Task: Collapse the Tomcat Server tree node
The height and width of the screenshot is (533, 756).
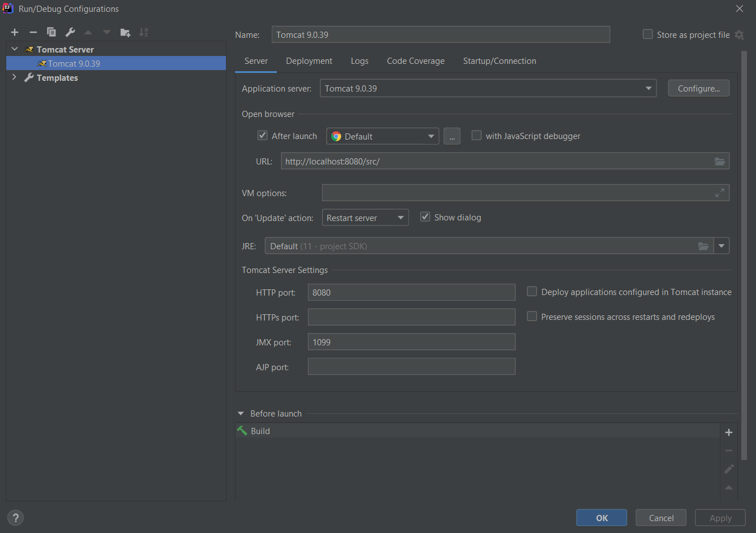Action: (x=15, y=49)
